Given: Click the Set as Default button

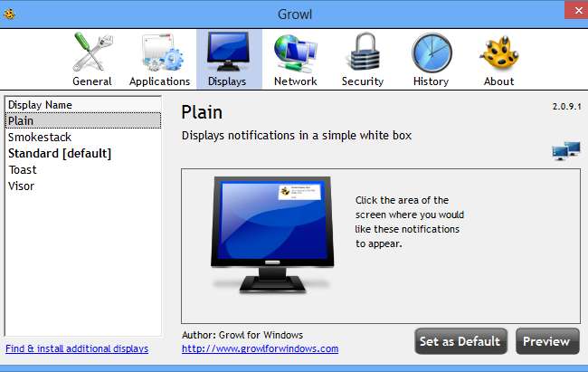Looking at the screenshot, I should tap(460, 341).
